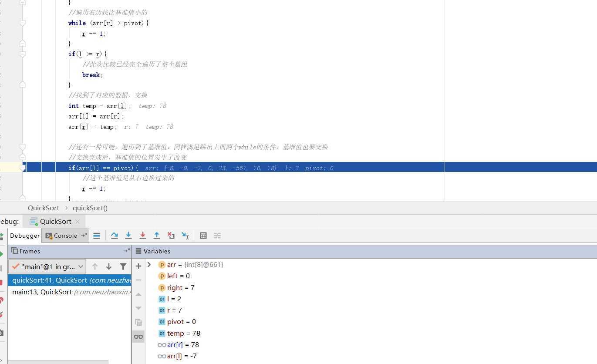The image size is (597, 364).
Task: Click the quickSort() method breadcrumb
Action: coord(90,208)
